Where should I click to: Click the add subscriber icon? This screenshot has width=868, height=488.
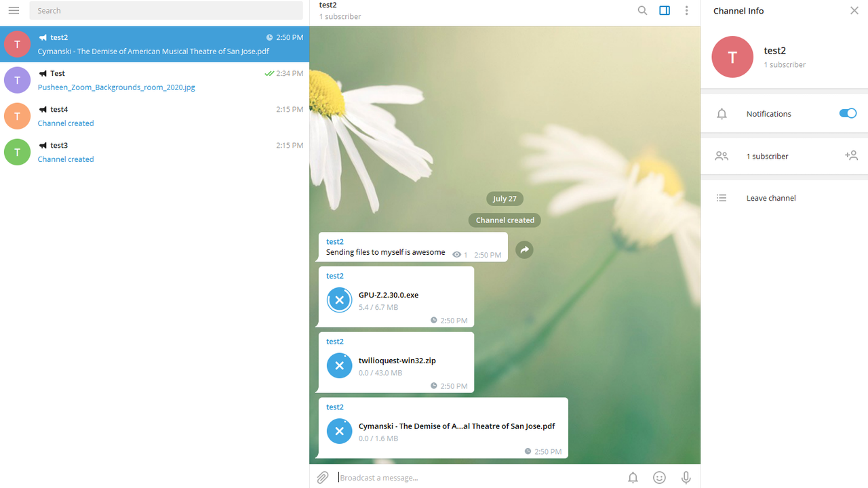(851, 156)
